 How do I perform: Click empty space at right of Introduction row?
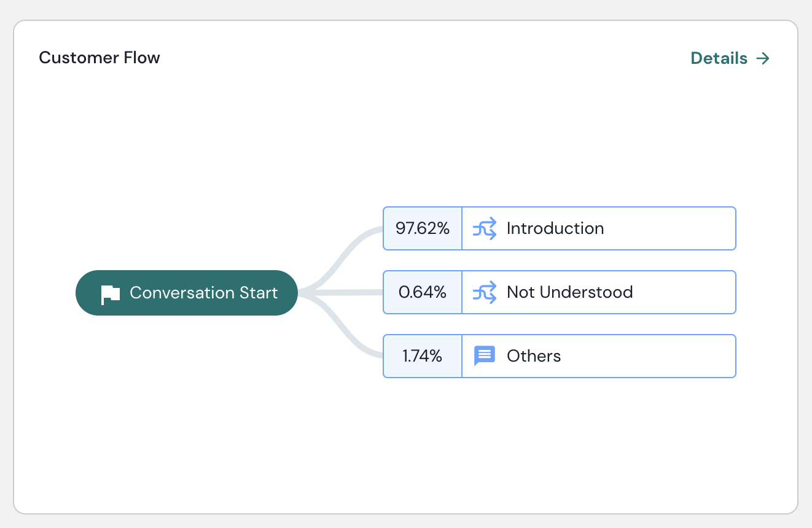(676, 228)
